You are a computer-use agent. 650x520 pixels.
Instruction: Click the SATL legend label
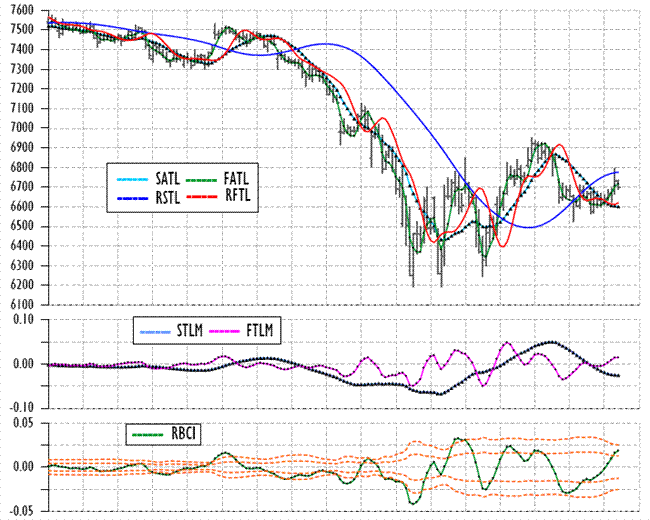point(167,179)
